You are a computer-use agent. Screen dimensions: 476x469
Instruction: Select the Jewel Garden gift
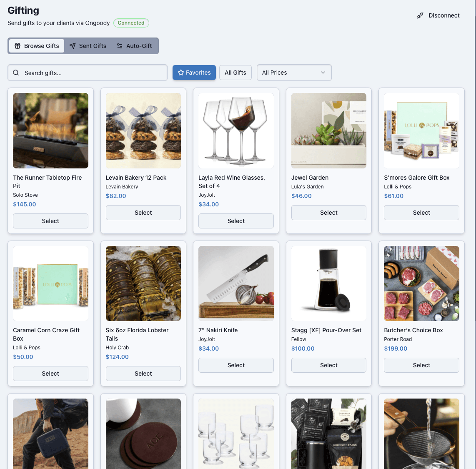329,213
